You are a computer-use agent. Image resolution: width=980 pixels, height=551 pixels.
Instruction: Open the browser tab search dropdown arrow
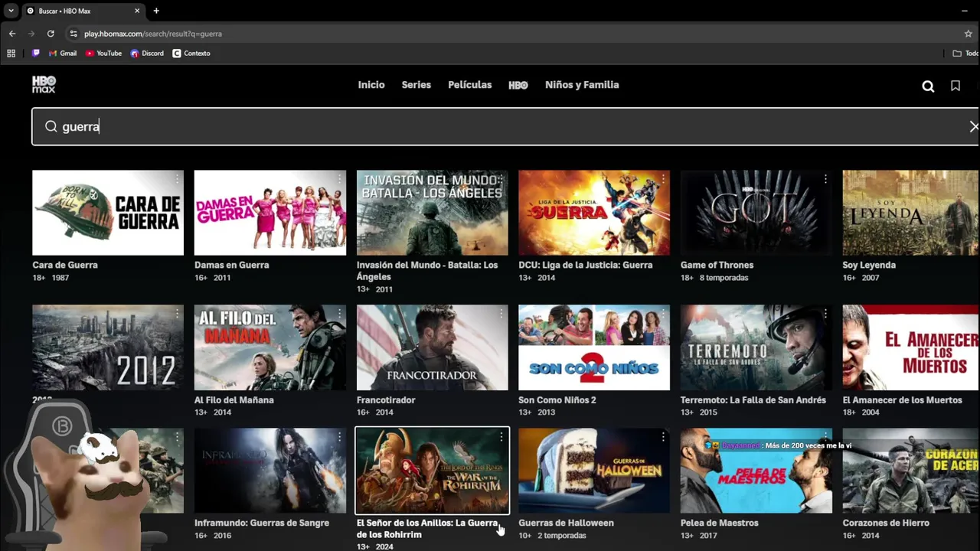(x=11, y=11)
